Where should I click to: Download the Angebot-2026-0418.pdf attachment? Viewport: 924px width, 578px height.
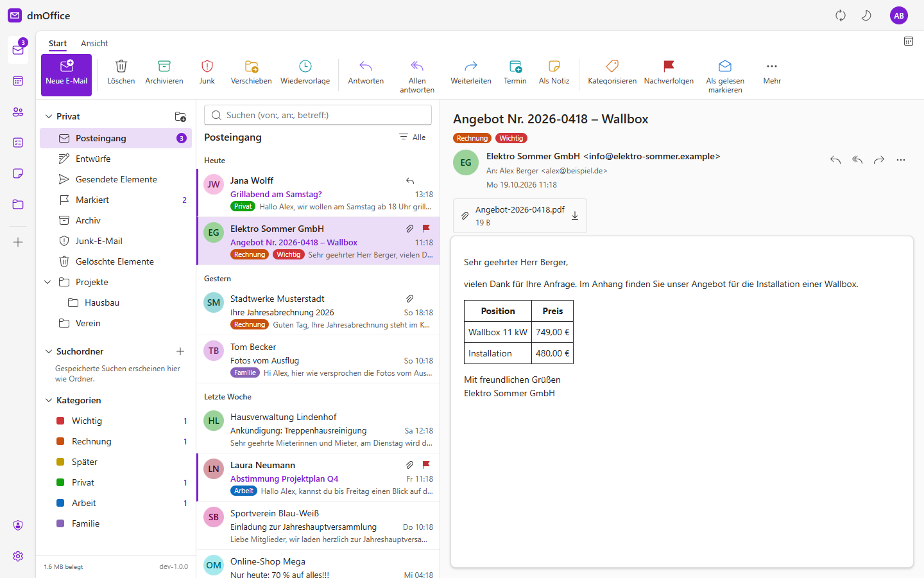tap(575, 216)
